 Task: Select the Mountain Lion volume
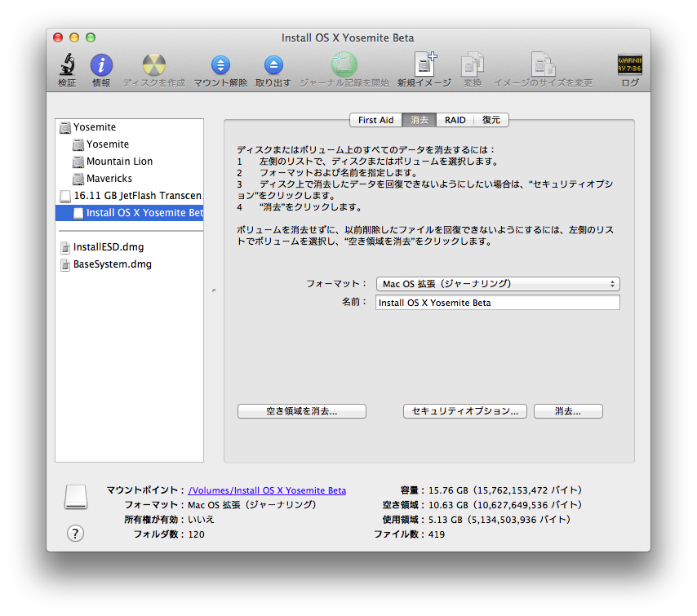tap(129, 162)
